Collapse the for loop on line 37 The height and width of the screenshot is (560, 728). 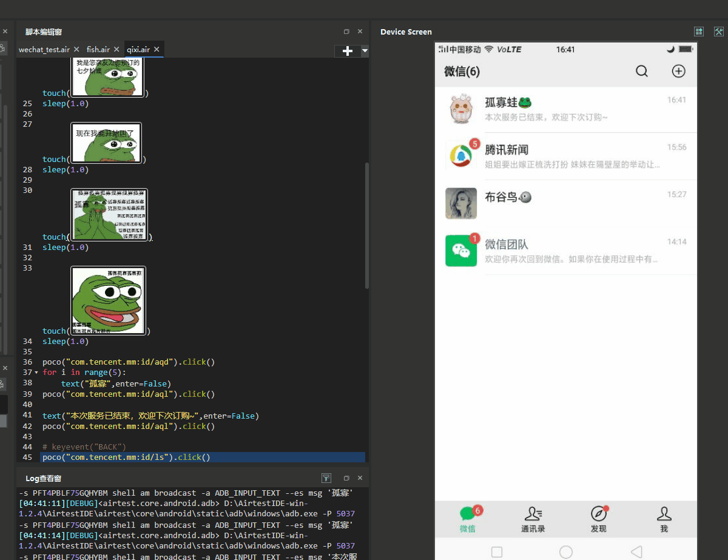[36, 373]
